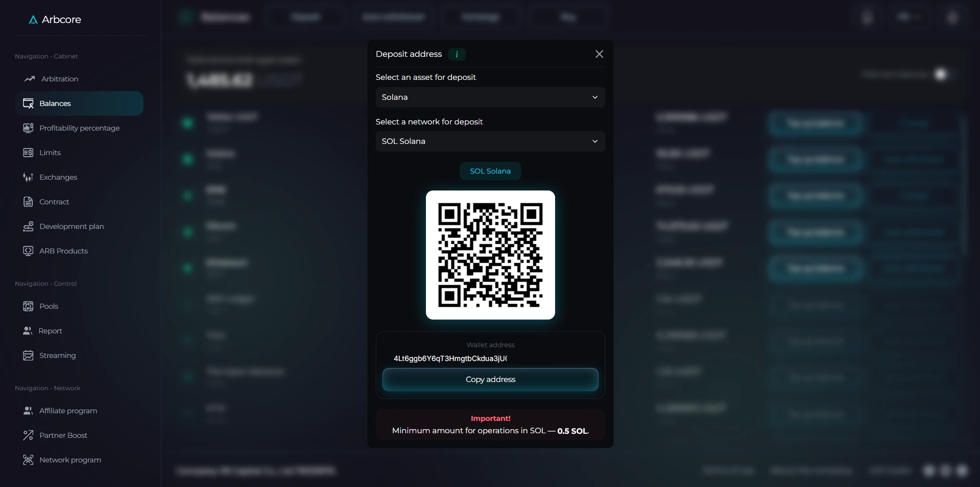Screen dimensions: 980x487
Task: Click the "Navigation - Control" section header
Action: tap(46, 284)
